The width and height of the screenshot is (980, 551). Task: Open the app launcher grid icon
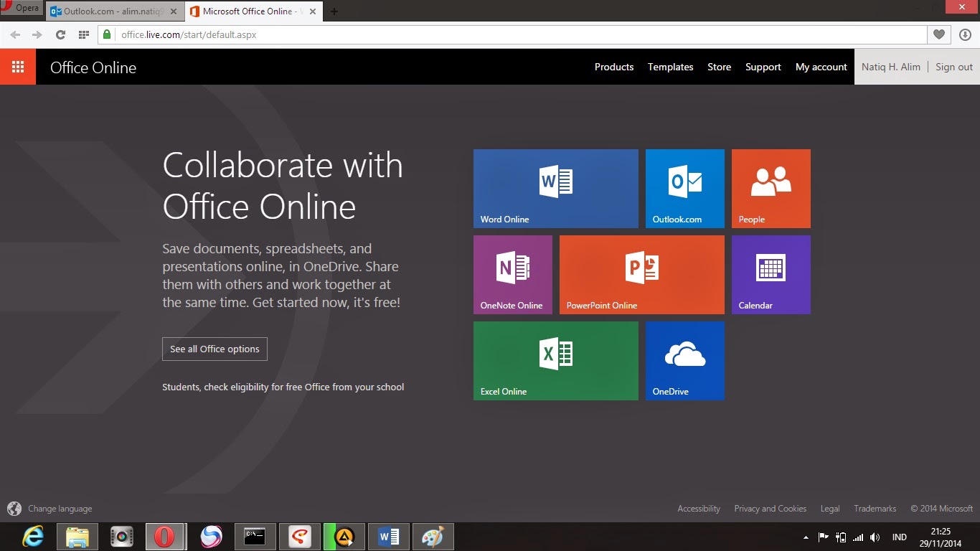[18, 67]
